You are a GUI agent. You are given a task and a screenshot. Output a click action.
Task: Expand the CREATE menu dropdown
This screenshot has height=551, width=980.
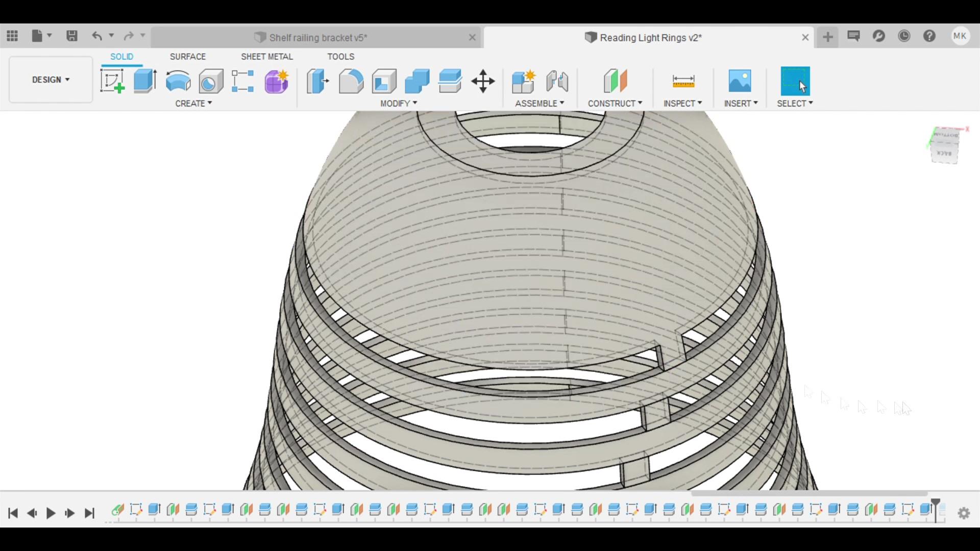coord(193,103)
